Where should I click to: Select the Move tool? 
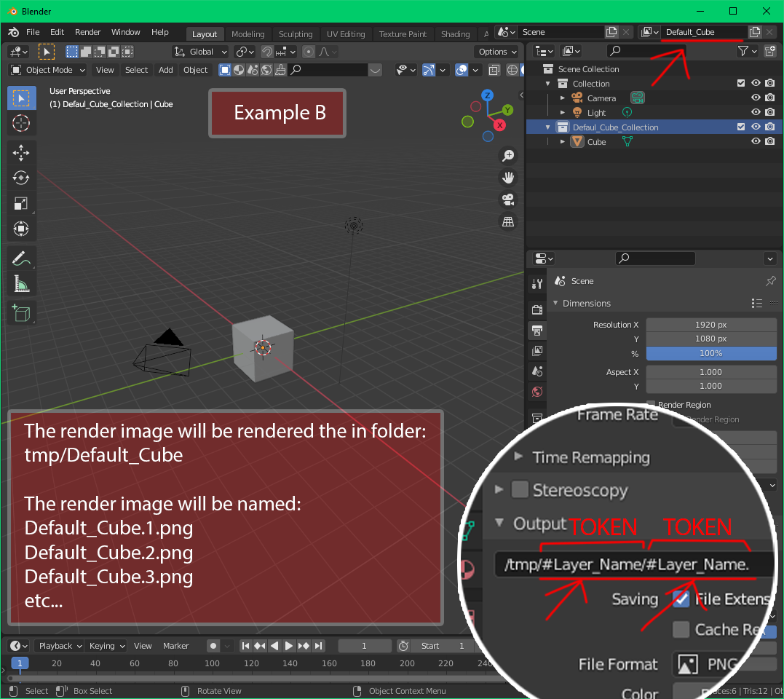click(21, 152)
